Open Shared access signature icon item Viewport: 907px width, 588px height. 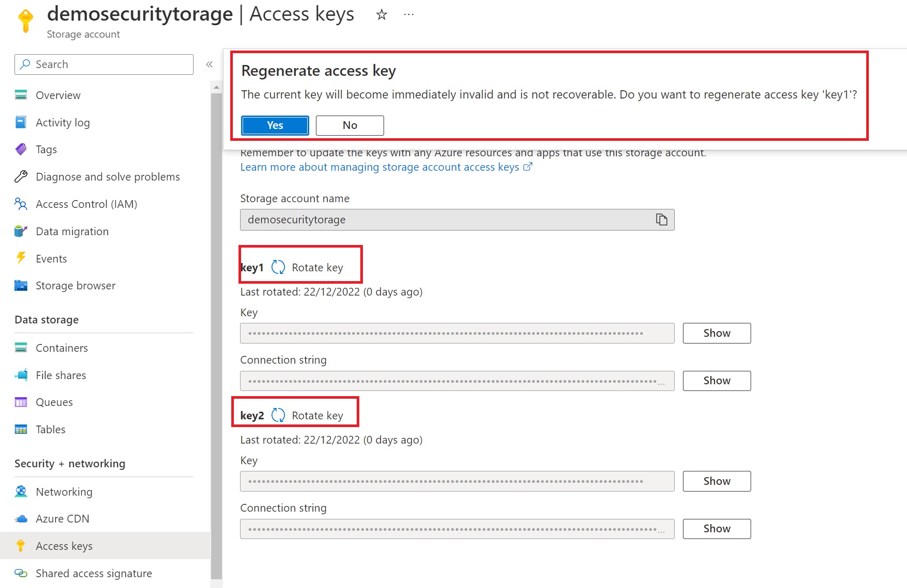click(21, 574)
